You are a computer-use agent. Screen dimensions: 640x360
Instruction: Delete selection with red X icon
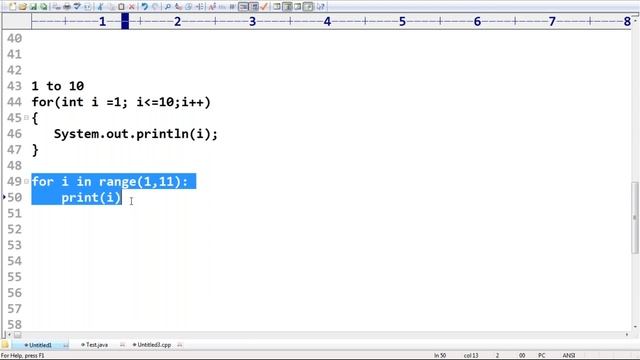[131, 7]
